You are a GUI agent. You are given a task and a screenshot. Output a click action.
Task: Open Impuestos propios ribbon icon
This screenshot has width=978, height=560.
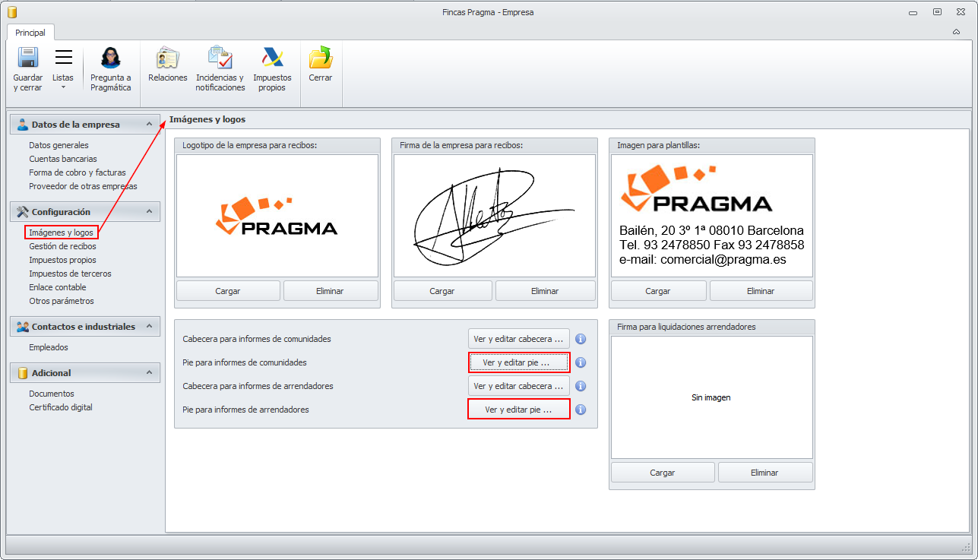pos(272,58)
